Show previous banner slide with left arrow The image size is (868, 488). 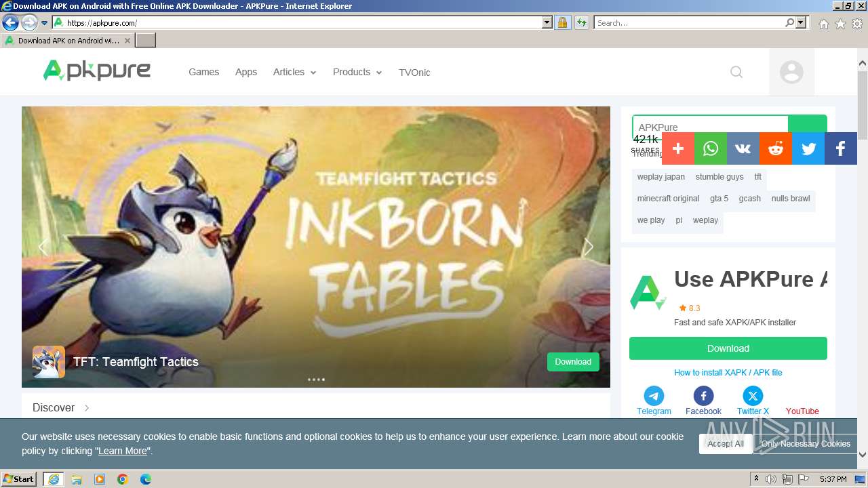pyautogui.click(x=43, y=247)
